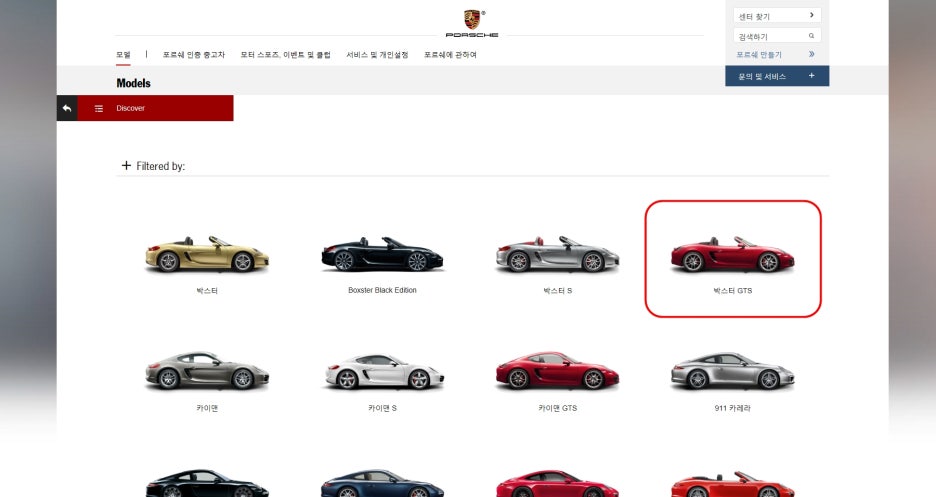Open the 포르쉐에 관하여 menu
Viewport: 936px width, 497px height.
coord(450,54)
